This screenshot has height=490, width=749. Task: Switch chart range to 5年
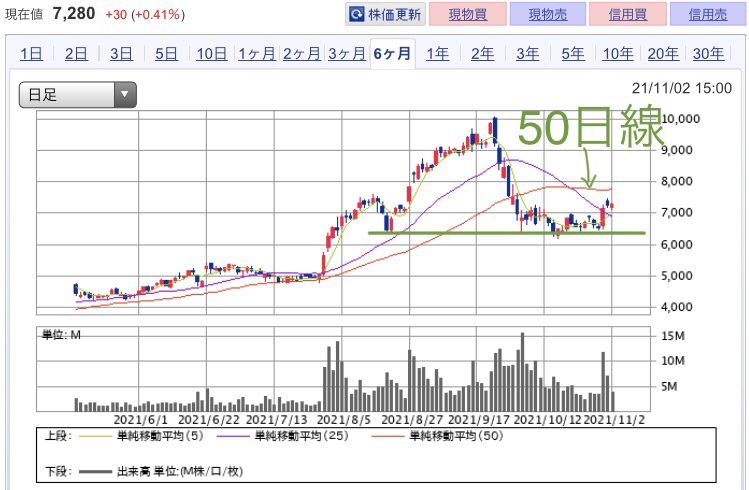[x=573, y=53]
